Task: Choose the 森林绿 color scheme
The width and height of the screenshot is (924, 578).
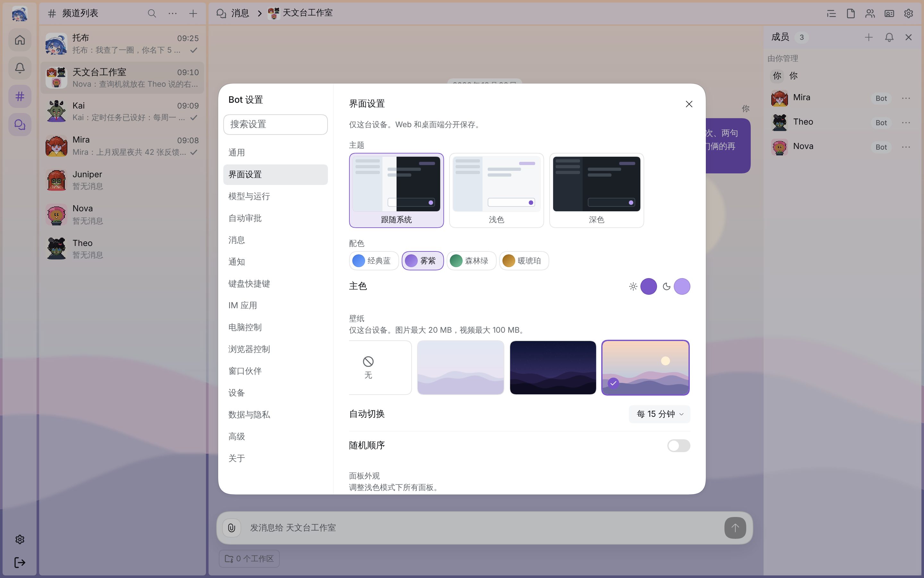Action: (471, 261)
